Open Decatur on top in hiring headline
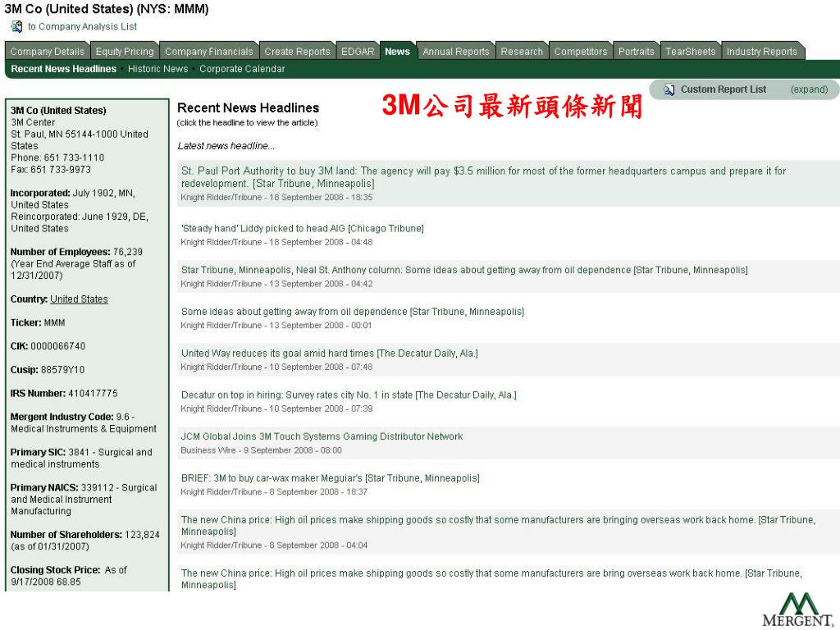 (x=349, y=395)
